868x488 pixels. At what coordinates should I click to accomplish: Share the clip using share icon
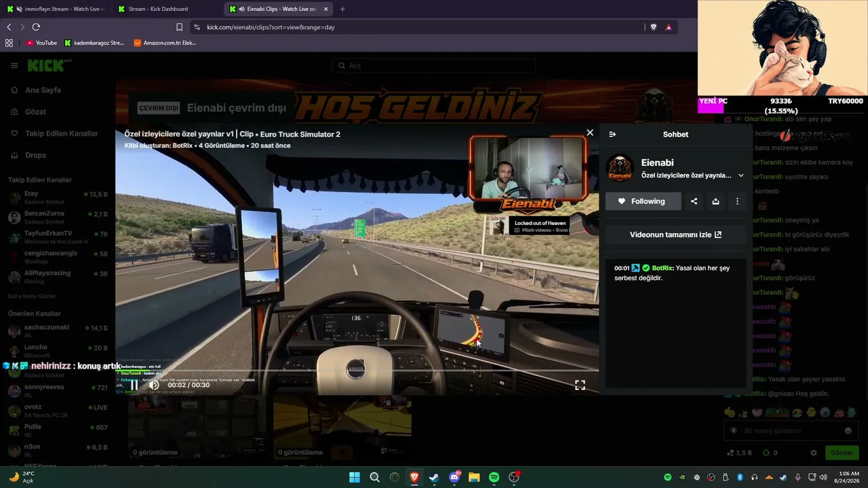pyautogui.click(x=694, y=201)
